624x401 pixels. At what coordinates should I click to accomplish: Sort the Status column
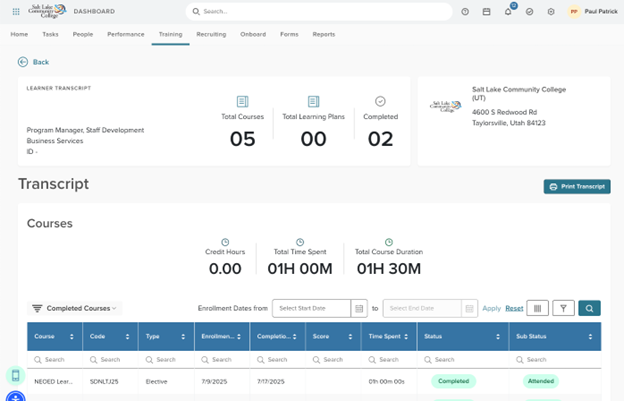499,337
